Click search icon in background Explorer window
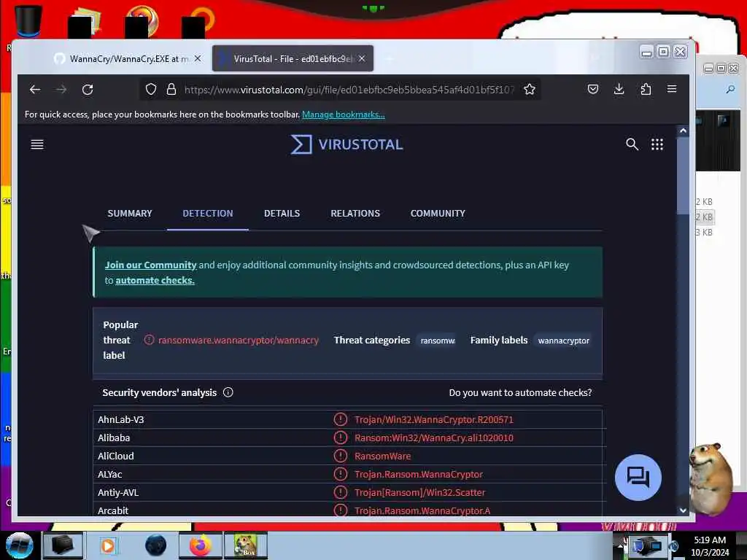Screen dimensions: 747x560 [730, 89]
